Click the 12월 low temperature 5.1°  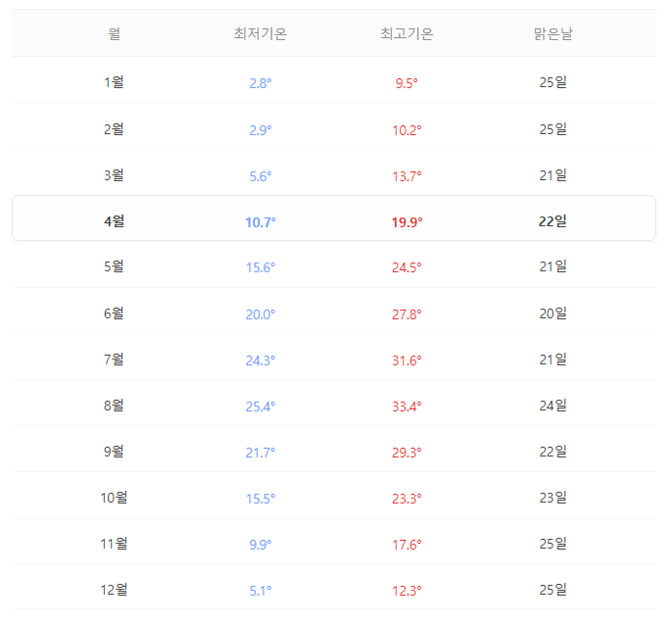261,591
